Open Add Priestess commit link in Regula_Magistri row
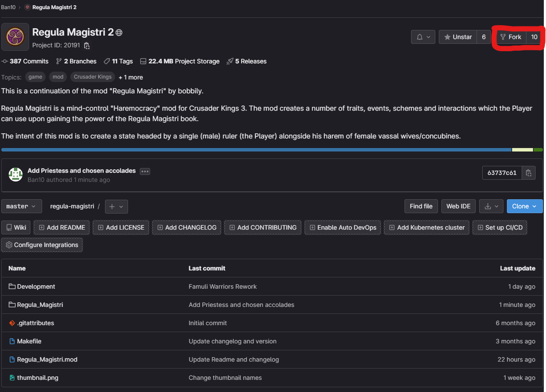This screenshot has width=546, height=392. 241,305
